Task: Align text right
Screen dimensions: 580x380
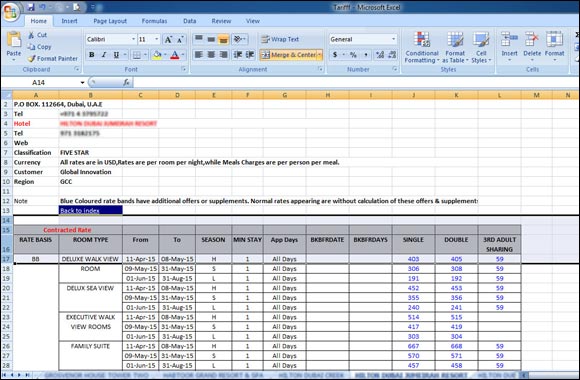Action: pyautogui.click(x=223, y=55)
